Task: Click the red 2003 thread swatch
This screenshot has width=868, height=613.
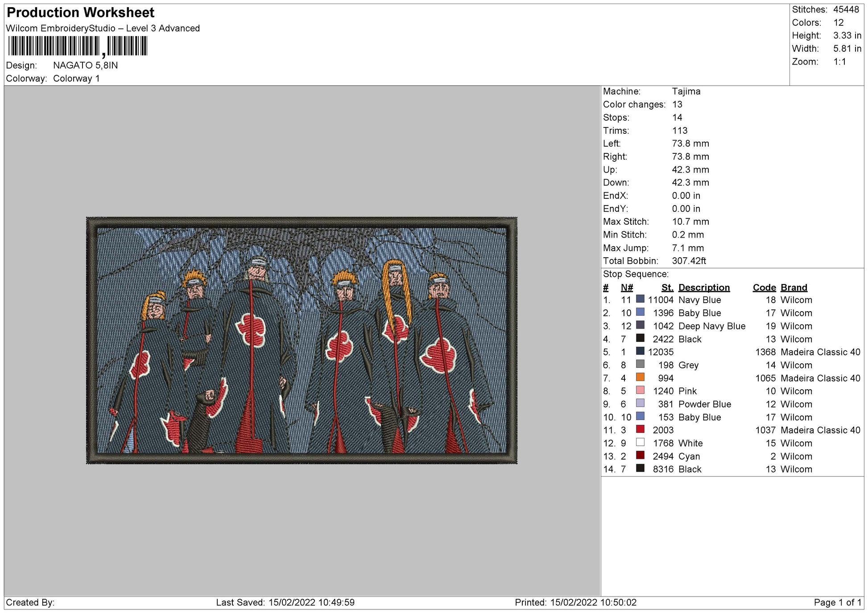Action: point(640,429)
